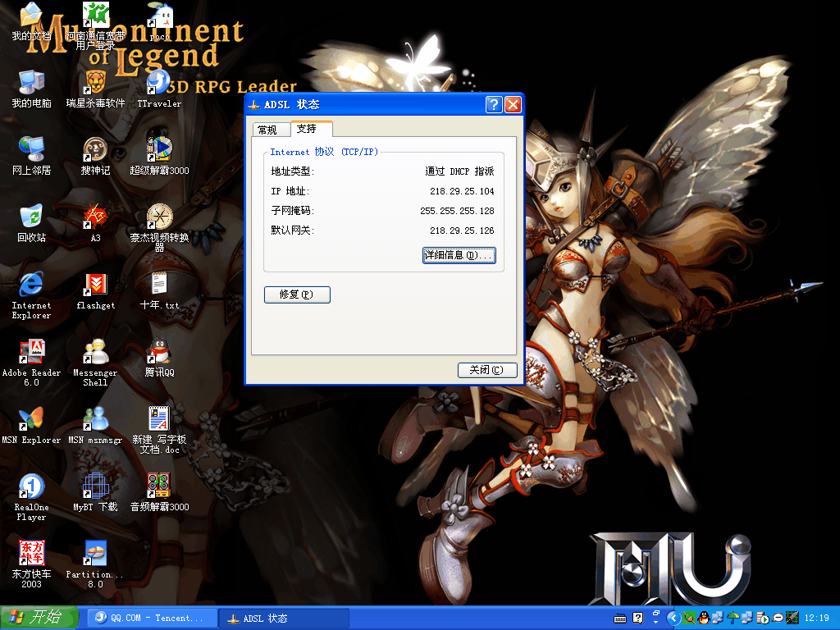Switch to the 常规 tab in ADSL 状态
The image size is (840, 630).
coord(271,130)
